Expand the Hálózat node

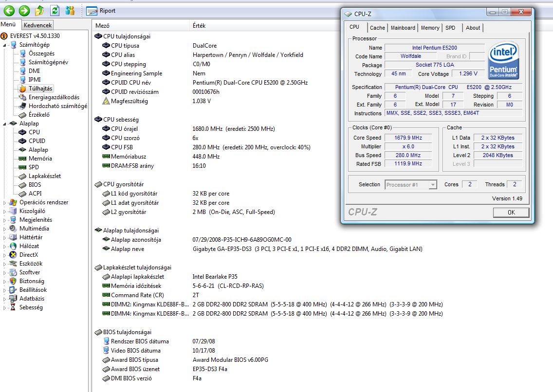click(x=4, y=247)
